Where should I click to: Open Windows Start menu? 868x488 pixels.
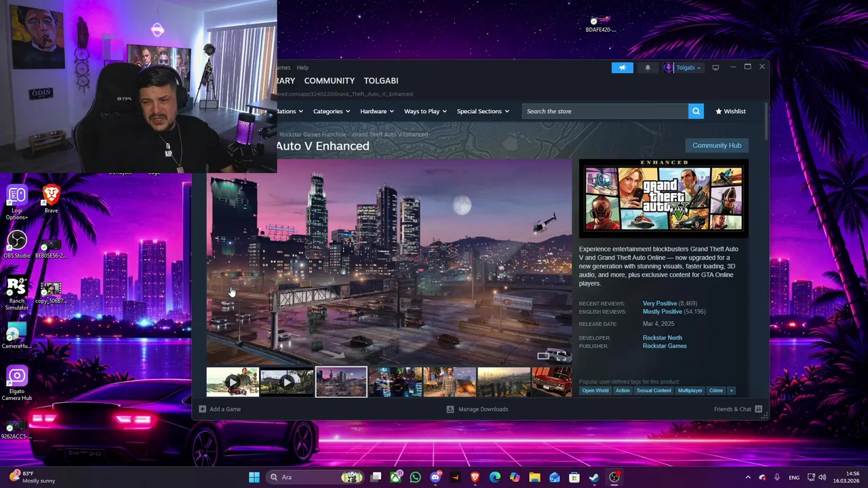point(254,477)
